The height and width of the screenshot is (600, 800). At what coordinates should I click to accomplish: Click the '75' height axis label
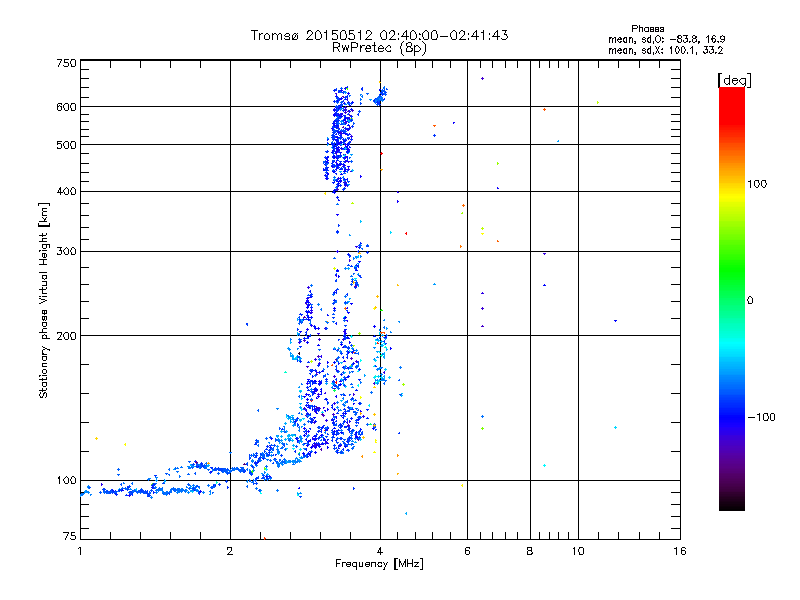(70, 536)
